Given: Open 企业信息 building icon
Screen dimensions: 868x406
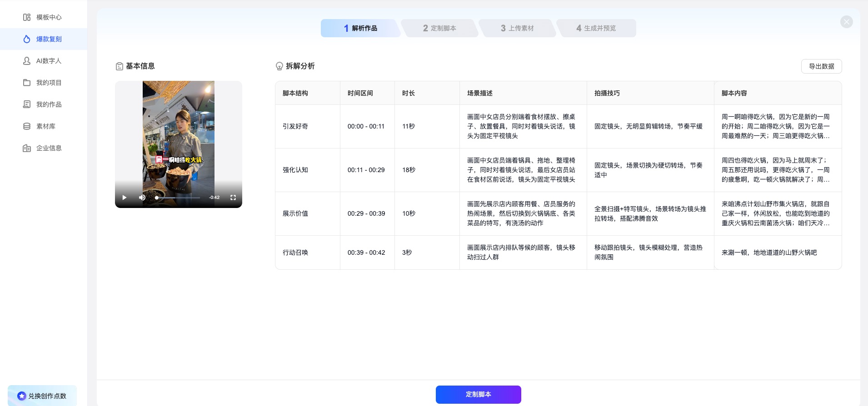Looking at the screenshot, I should click(x=27, y=148).
